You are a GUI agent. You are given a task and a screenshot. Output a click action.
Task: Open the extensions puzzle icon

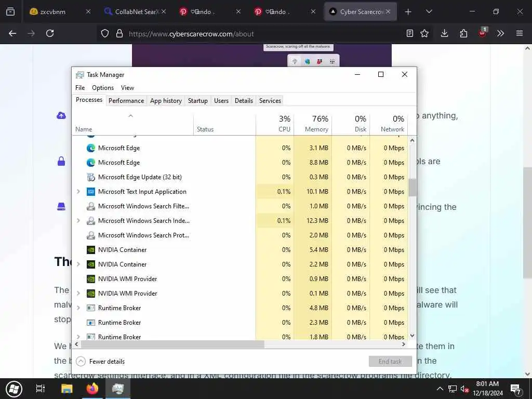tap(463, 33)
